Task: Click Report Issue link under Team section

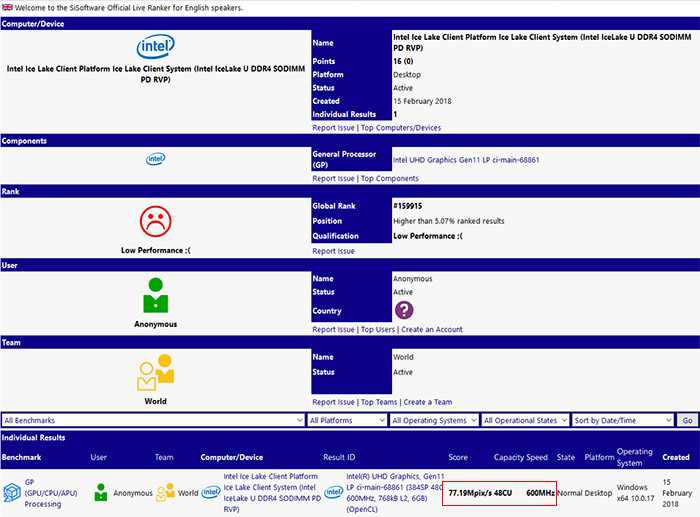Action: (333, 402)
